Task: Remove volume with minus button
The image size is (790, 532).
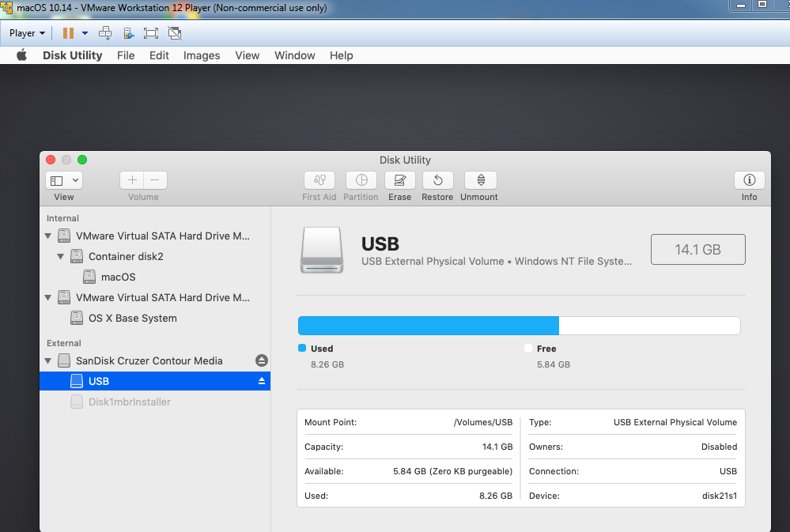Action: 155,180
